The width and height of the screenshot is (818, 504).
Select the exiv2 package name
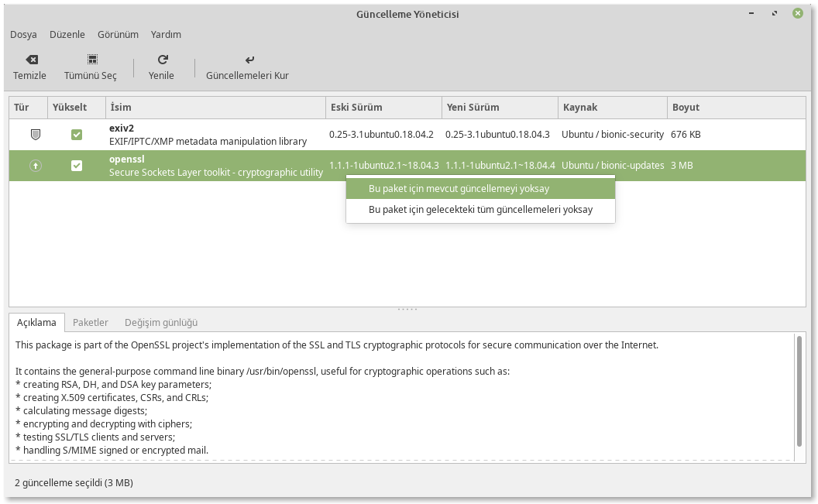122,129
